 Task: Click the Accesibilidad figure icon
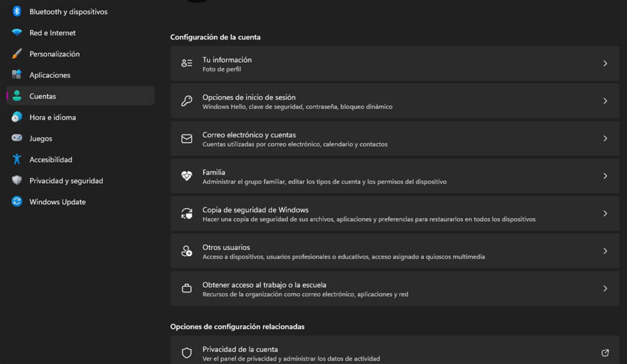pos(17,159)
